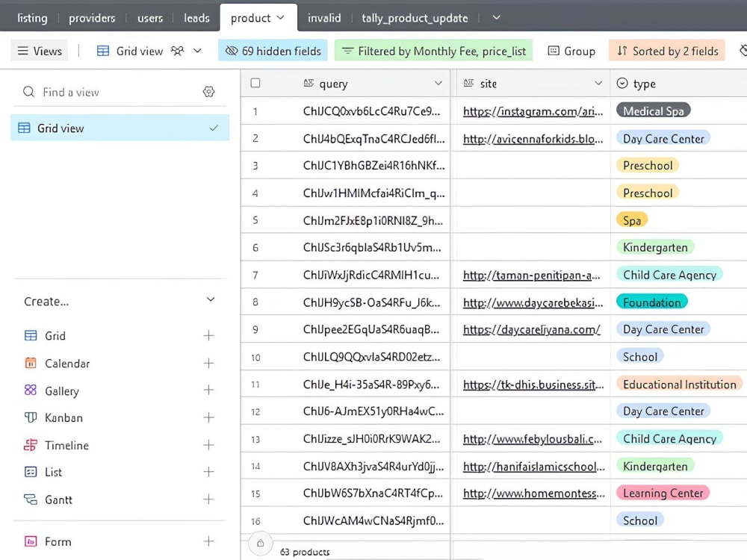Image resolution: width=747 pixels, height=560 pixels.
Task: Click the checkmark on selected Grid view
Action: (x=214, y=128)
